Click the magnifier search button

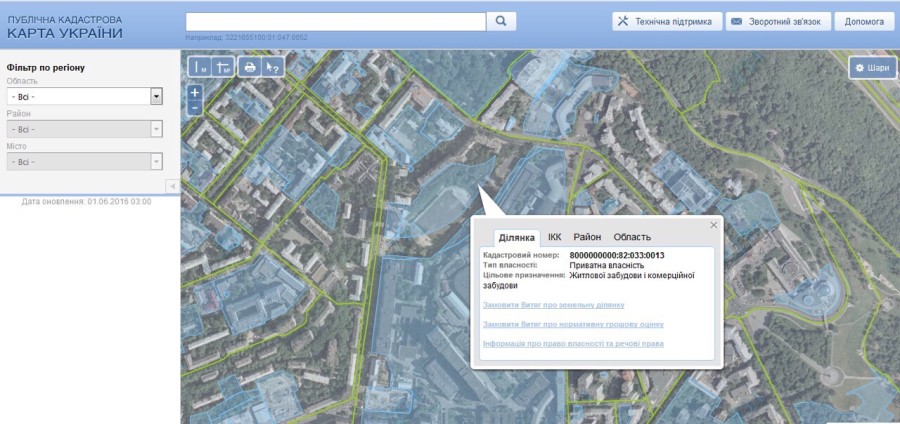click(x=501, y=21)
